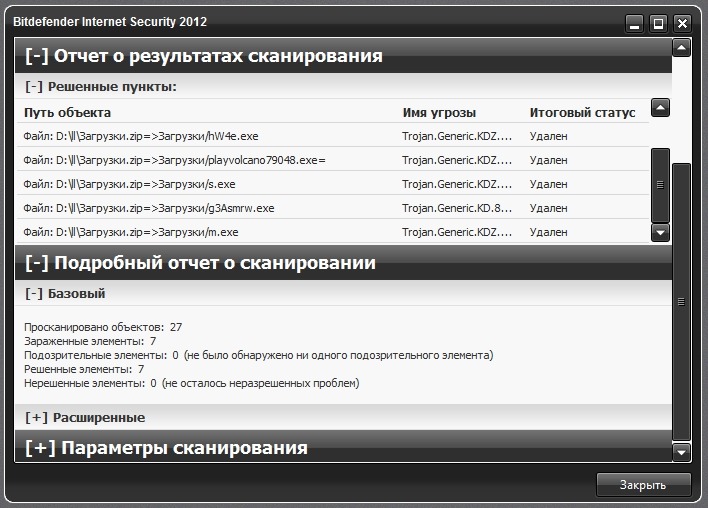Screen dimensions: 708x508
Task: Sort by Имя угрозы column header
Action: 439,113
